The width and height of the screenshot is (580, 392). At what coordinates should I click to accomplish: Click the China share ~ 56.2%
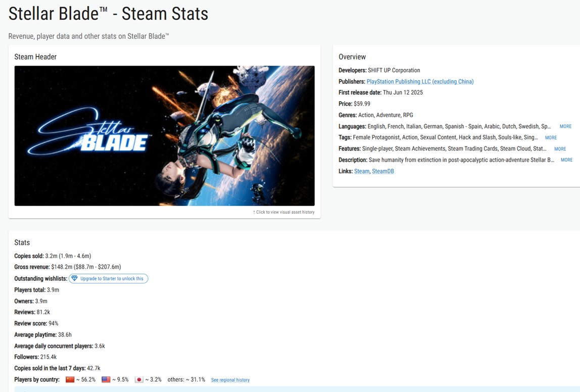pos(86,379)
